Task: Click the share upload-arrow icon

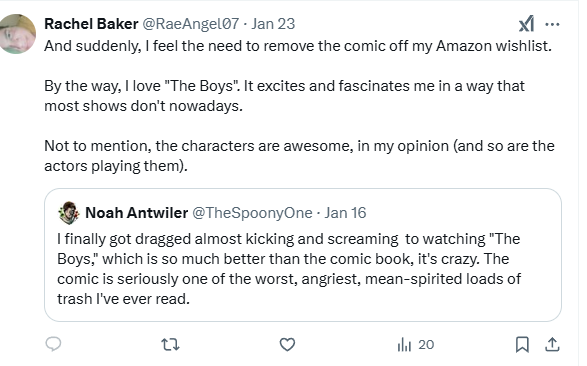Action: (552, 344)
